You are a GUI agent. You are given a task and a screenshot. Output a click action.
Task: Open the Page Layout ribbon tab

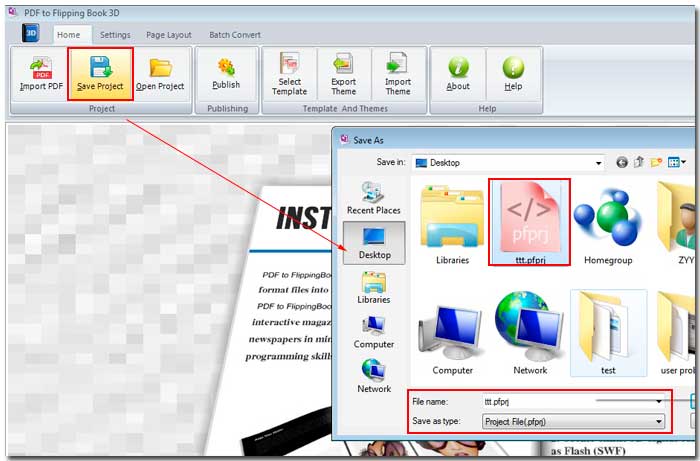point(169,35)
